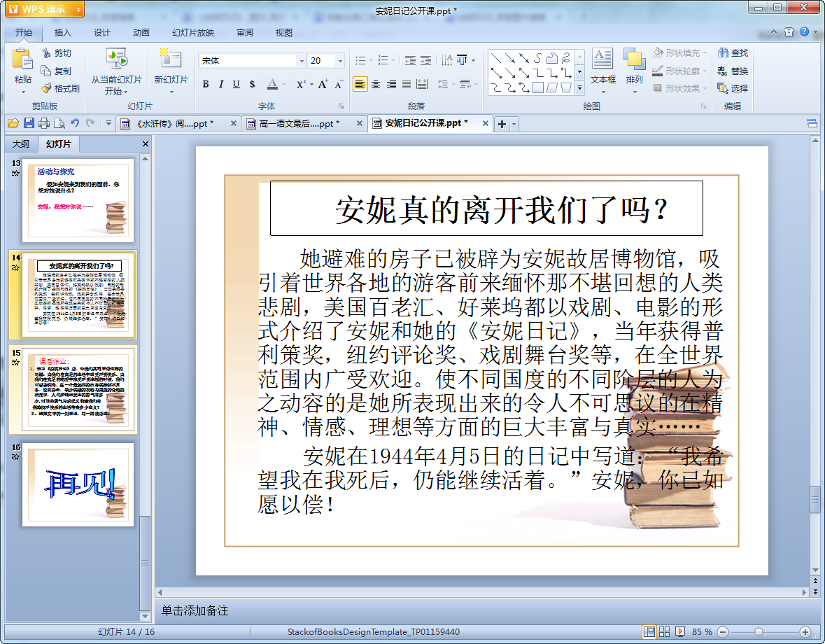Click the Cut (剪切) scissors icon

point(47,52)
